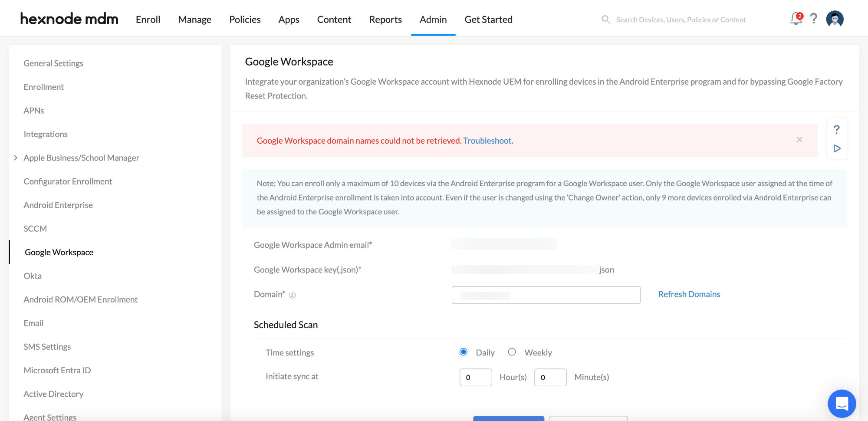
Task: Open the user profile avatar
Action: [x=835, y=19]
